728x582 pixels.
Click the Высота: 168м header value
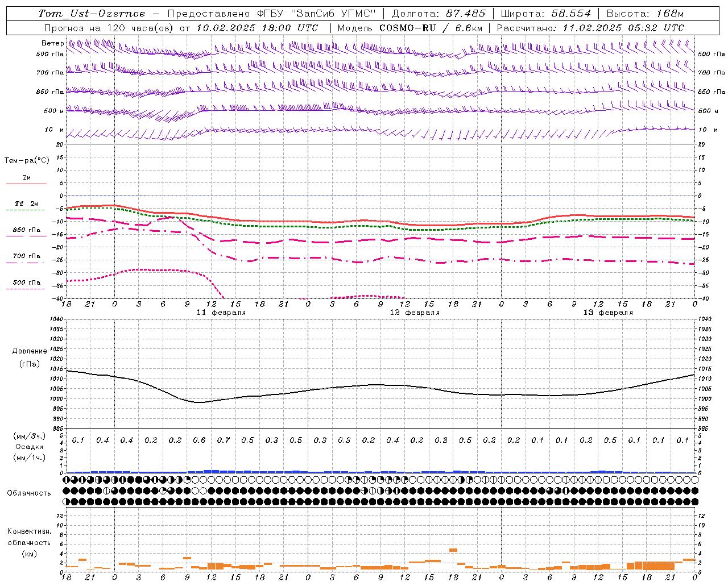click(645, 14)
